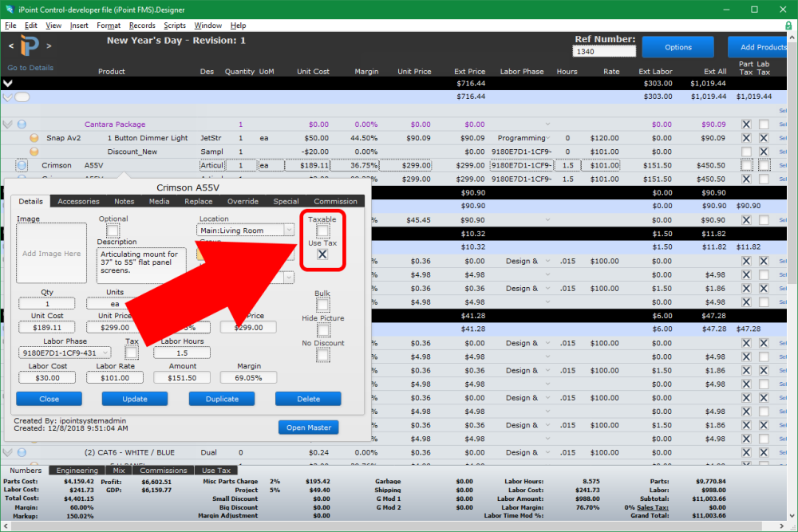Click the Ref Number input field
This screenshot has width=798, height=532.
(x=604, y=49)
